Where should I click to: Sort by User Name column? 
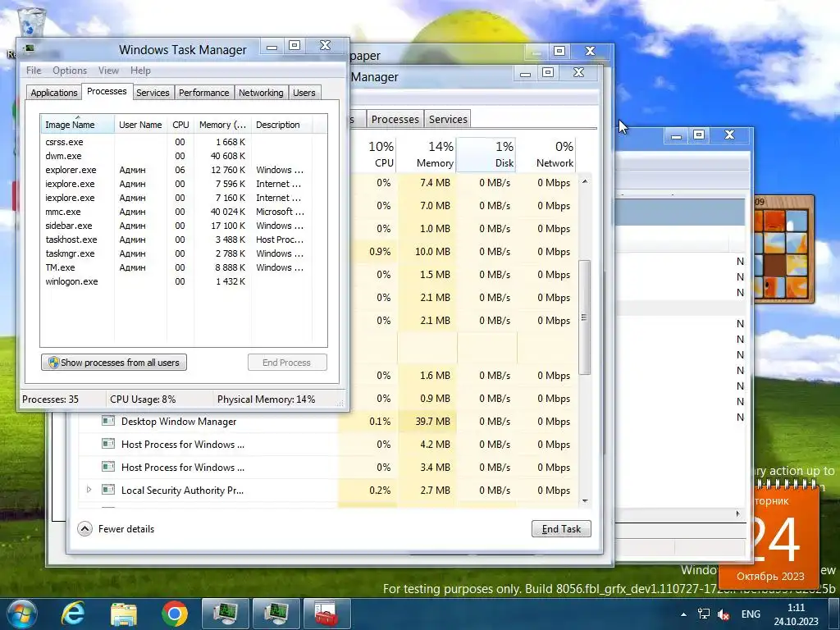pos(140,125)
